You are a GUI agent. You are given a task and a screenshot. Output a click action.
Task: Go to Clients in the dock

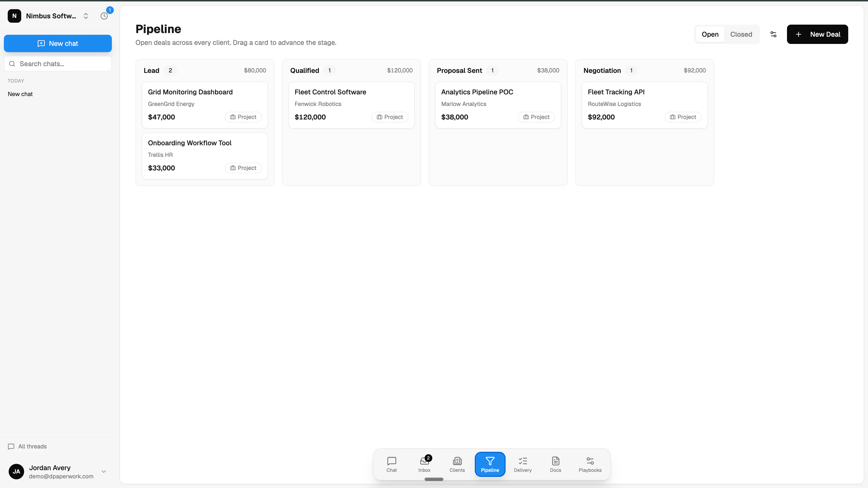457,464
